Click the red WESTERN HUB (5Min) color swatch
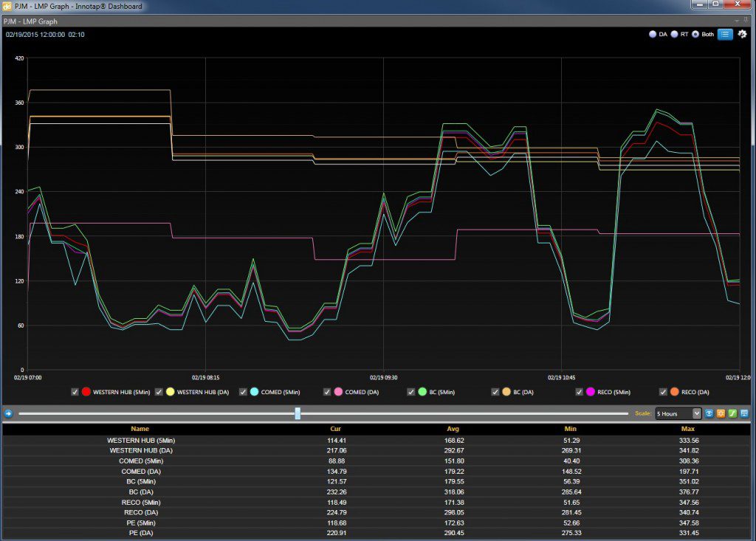The image size is (756, 541). 86,392
